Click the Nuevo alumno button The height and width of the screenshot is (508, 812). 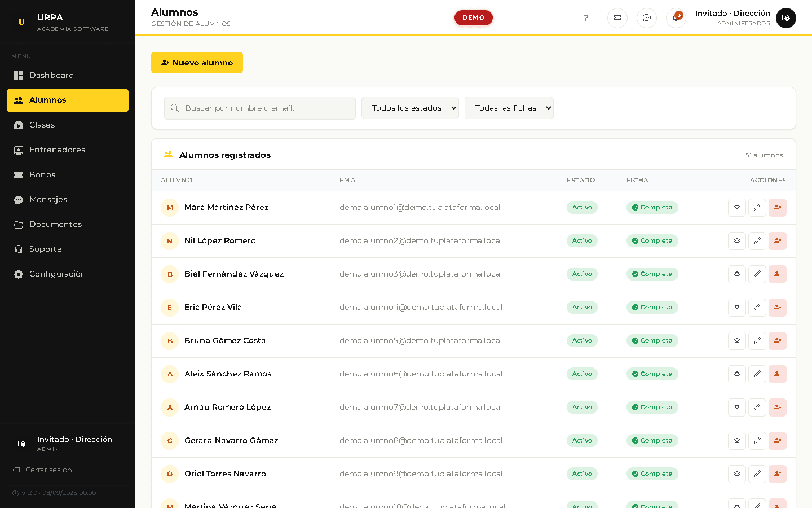coord(197,63)
